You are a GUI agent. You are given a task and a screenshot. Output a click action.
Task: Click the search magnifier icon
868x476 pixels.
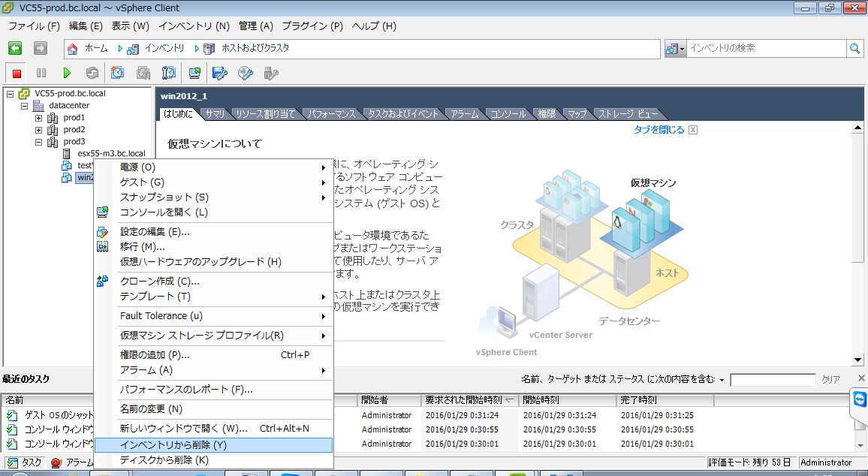click(x=854, y=49)
